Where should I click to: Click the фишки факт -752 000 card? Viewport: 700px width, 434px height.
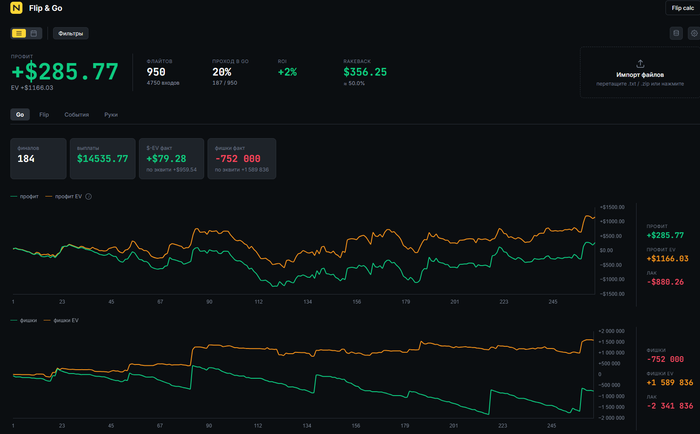[242, 159]
